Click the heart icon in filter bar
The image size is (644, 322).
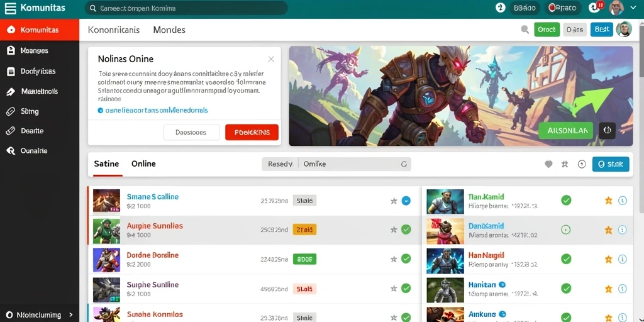click(x=548, y=164)
